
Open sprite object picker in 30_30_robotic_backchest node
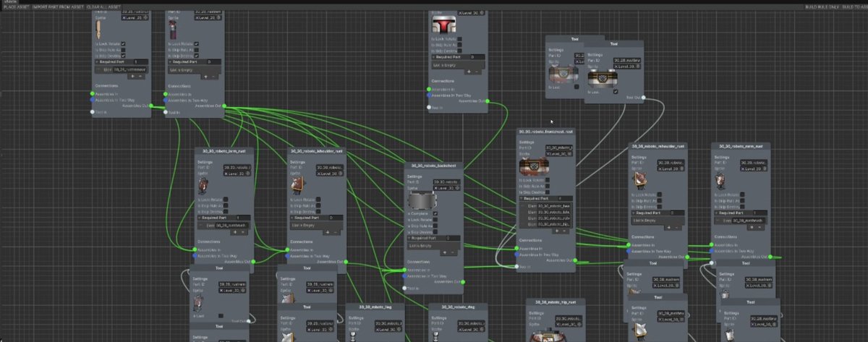458,188
